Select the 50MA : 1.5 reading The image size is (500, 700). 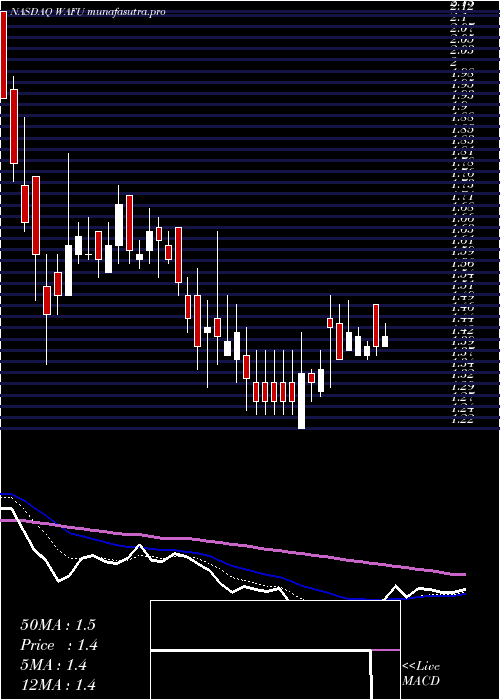coord(58,625)
